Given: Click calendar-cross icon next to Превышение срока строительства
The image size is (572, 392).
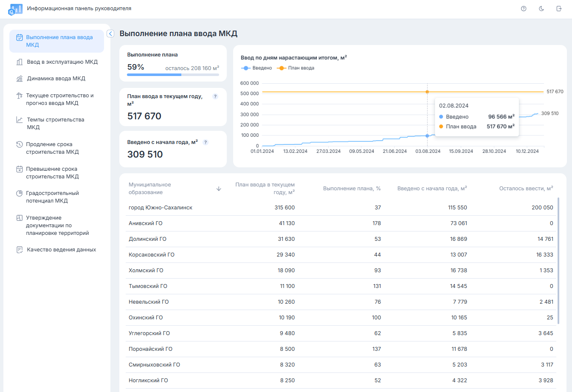Looking at the screenshot, I should (x=20, y=169).
